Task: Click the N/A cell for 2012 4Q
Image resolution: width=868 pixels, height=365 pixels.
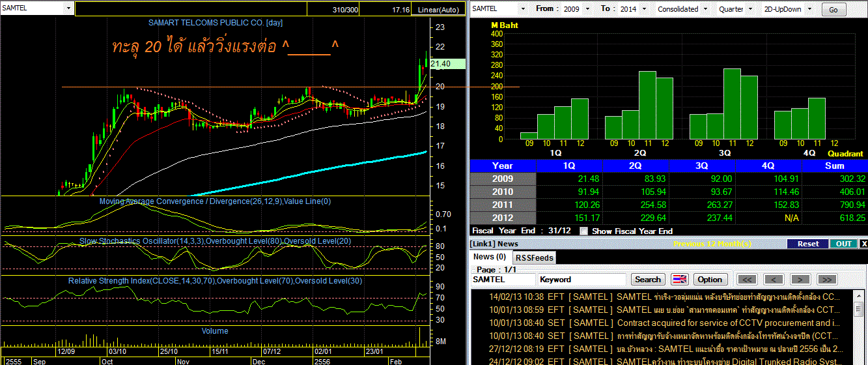Action: point(768,218)
